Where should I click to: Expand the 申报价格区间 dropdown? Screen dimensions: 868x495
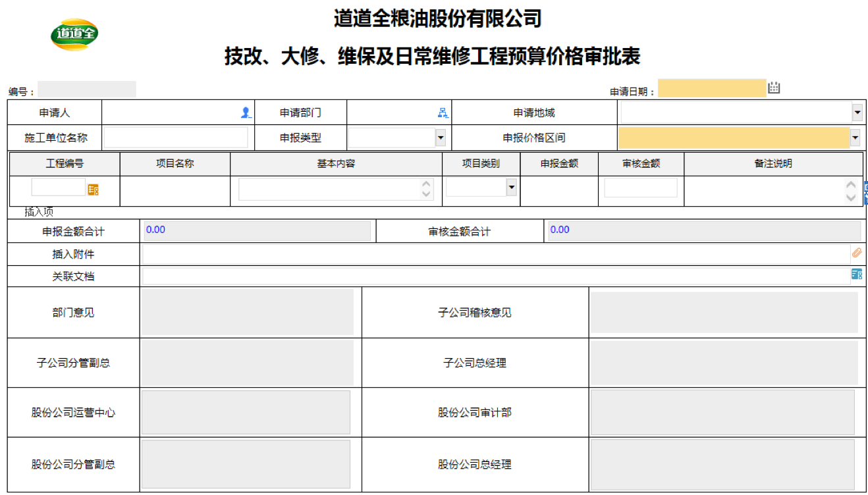click(855, 138)
